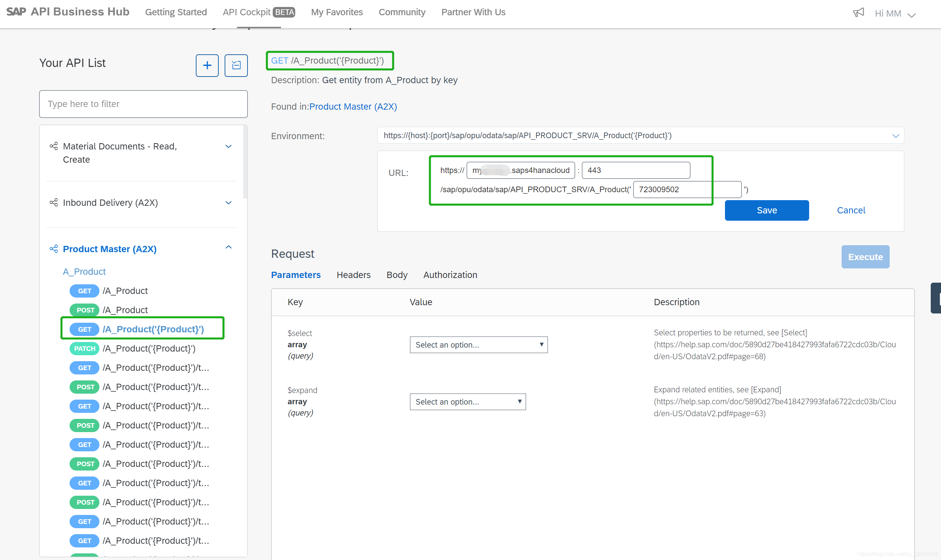Expand Material Documents - Read, Create section

(228, 146)
